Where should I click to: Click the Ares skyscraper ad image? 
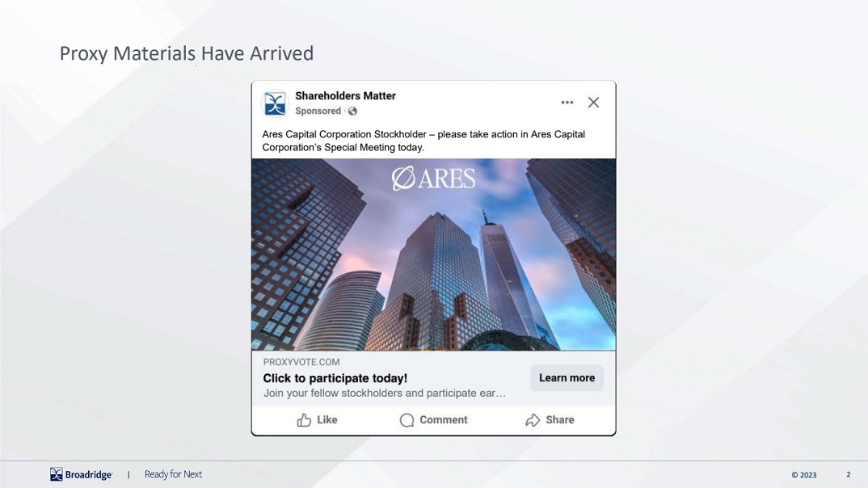pyautogui.click(x=433, y=255)
